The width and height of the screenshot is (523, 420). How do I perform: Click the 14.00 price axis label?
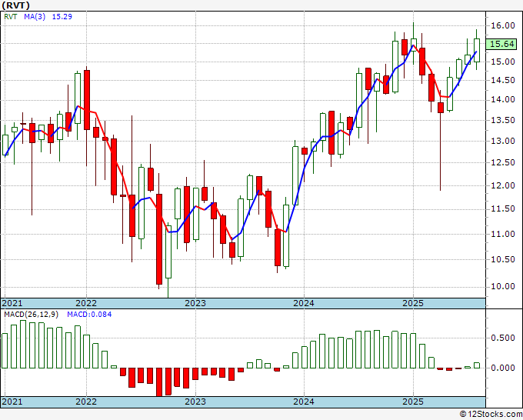click(x=503, y=100)
